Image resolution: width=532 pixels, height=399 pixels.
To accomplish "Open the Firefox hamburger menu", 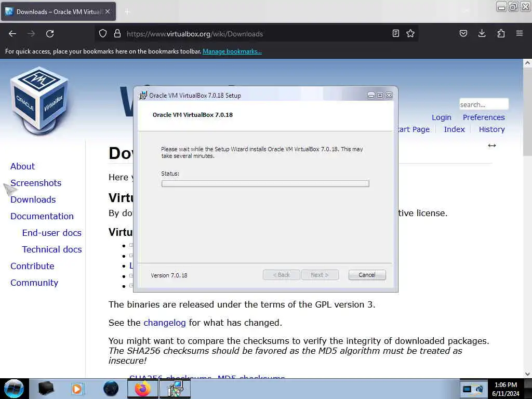I will [520, 33].
